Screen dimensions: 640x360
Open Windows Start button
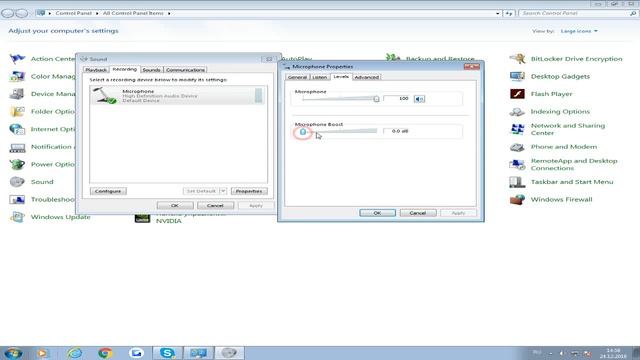[x=13, y=353]
